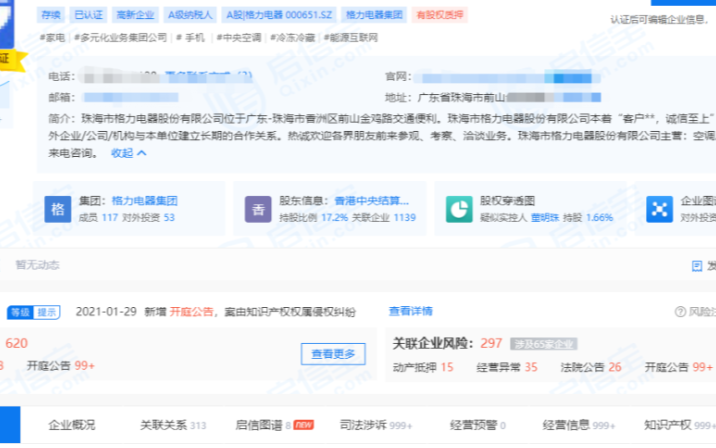This screenshot has height=448, width=716.
Task: Switch to the 经营预警 0 tab
Action: (478, 425)
